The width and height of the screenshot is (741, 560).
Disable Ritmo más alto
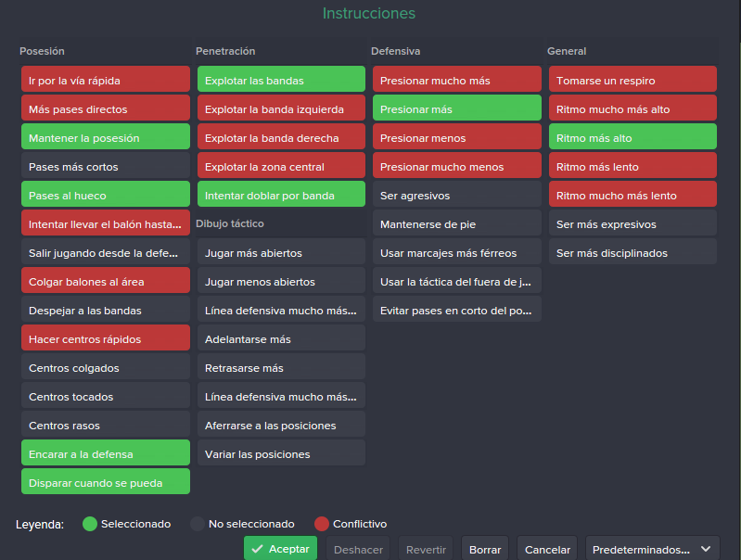(x=632, y=138)
